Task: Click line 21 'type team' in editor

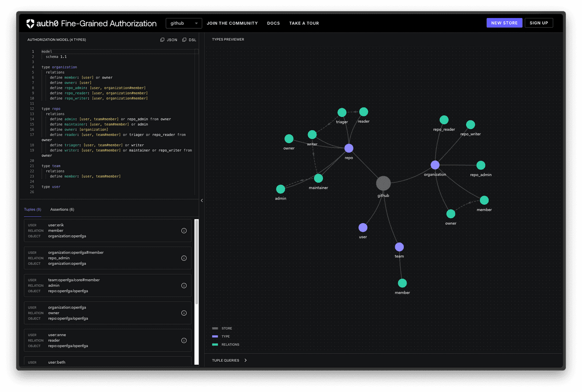Action: tap(51, 166)
